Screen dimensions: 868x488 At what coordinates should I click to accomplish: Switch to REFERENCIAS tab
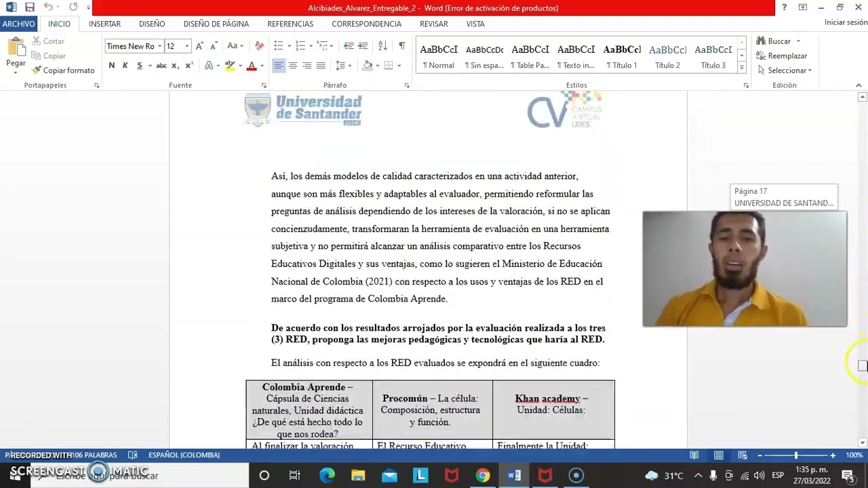tap(290, 24)
